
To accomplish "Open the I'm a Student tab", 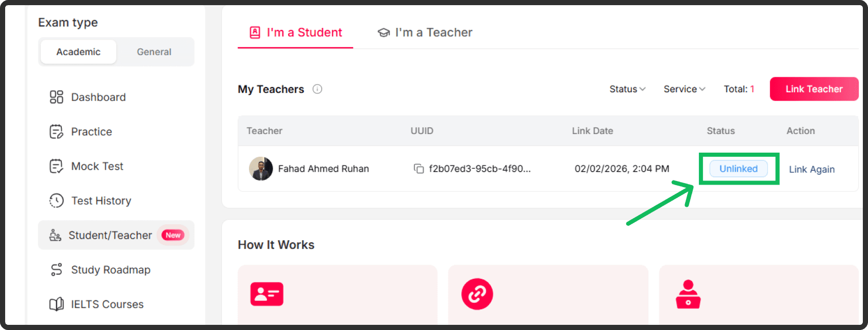I will pyautogui.click(x=295, y=32).
